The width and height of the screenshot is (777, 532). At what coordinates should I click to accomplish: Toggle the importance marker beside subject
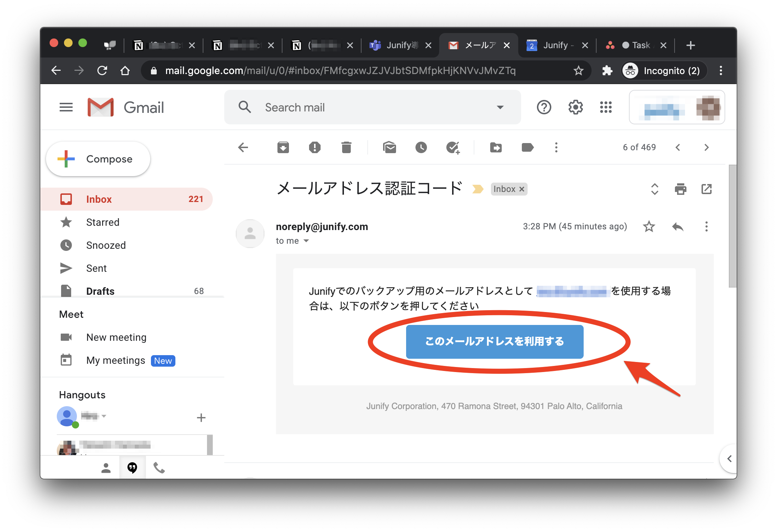478,189
